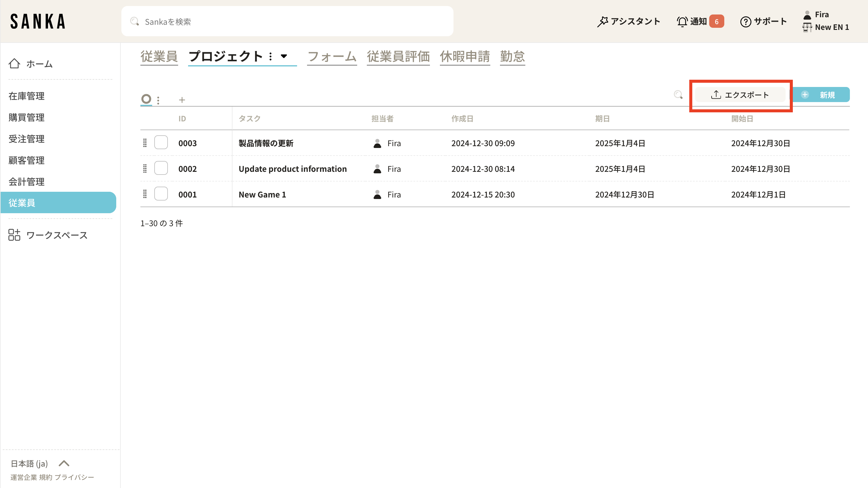Open the 休暇申請 tab
Viewport: 868px width, 488px height.
click(465, 56)
